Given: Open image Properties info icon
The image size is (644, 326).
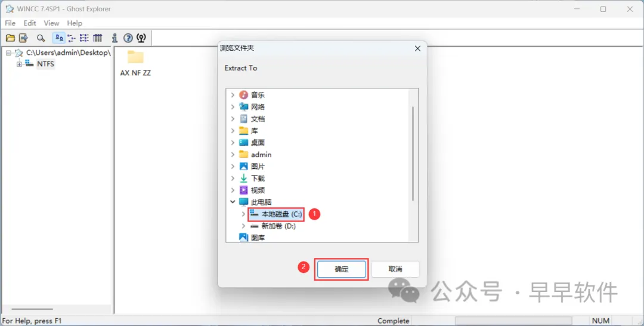Looking at the screenshot, I should click(114, 38).
